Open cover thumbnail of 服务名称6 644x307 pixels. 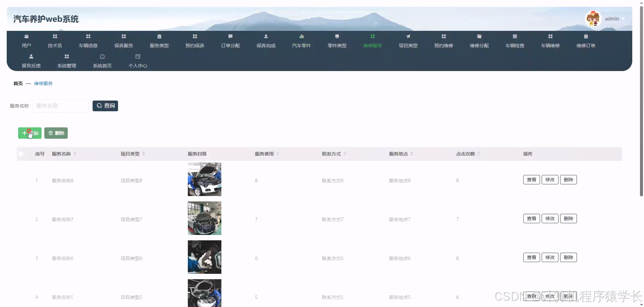(x=205, y=257)
